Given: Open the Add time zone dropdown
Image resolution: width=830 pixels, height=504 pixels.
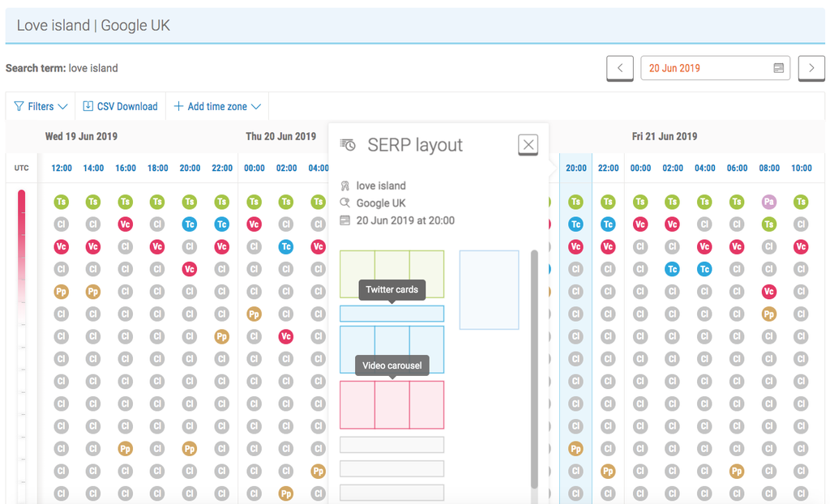Looking at the screenshot, I should (x=217, y=106).
